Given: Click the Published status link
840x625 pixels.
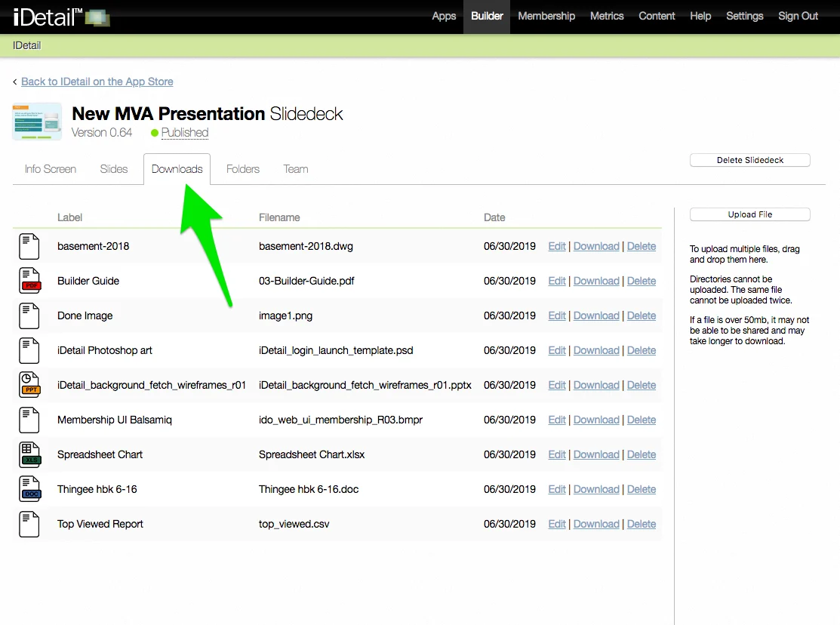Looking at the screenshot, I should (x=184, y=133).
